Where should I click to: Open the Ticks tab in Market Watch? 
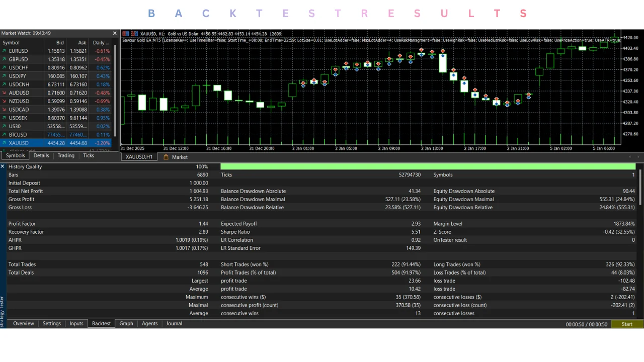89,156
